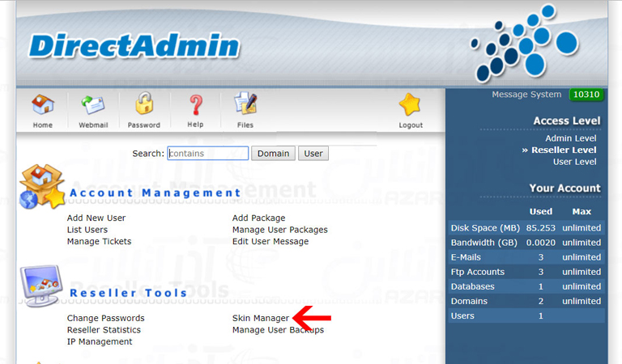Open the Message System link
This screenshot has height=364, width=622.
(x=526, y=95)
